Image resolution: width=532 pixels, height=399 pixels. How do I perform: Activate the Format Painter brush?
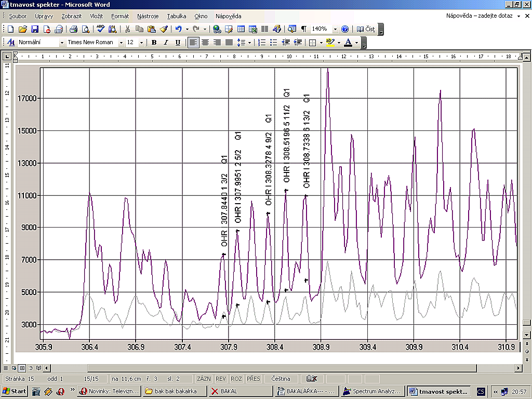coord(164,29)
